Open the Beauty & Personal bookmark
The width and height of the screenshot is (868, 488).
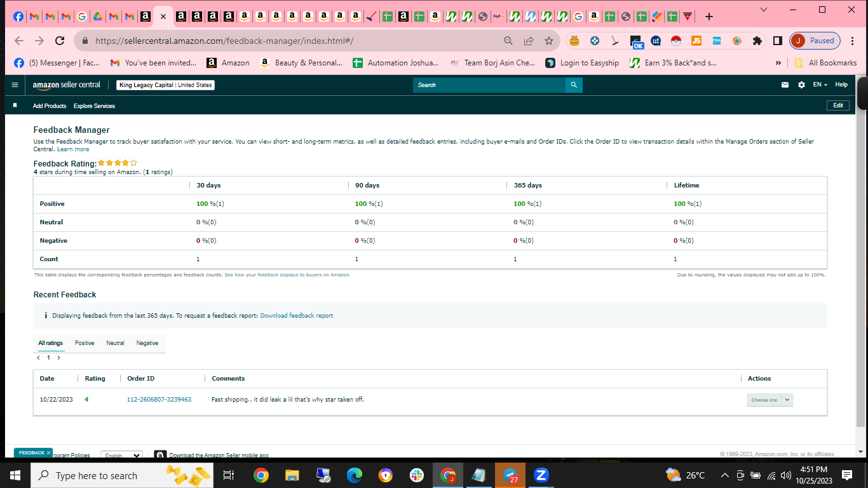(x=301, y=63)
